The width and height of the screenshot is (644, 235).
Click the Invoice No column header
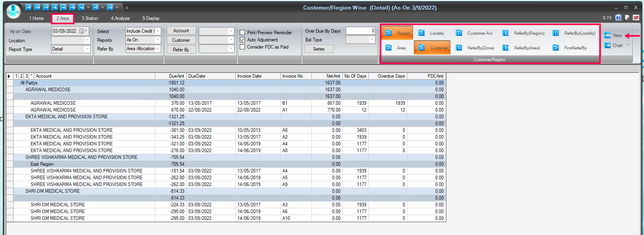coord(296,76)
